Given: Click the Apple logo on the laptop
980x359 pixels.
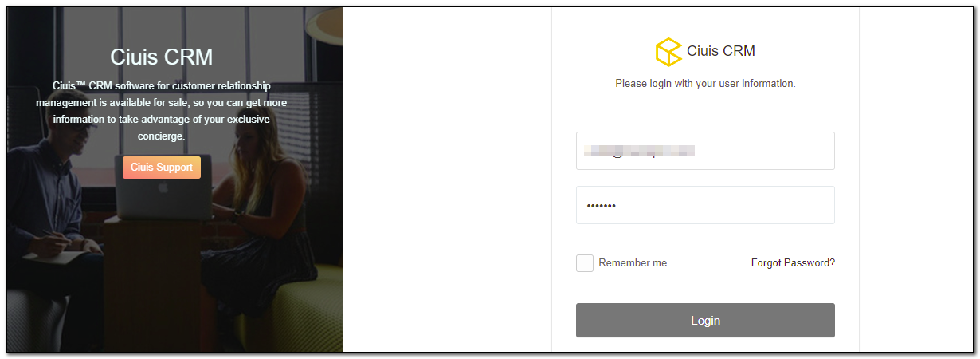Looking at the screenshot, I should pos(163,190).
